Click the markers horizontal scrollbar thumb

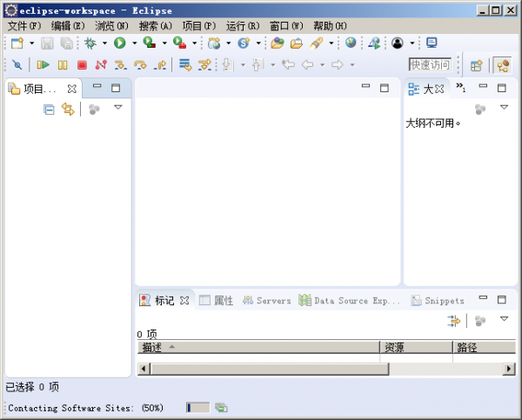(270, 369)
